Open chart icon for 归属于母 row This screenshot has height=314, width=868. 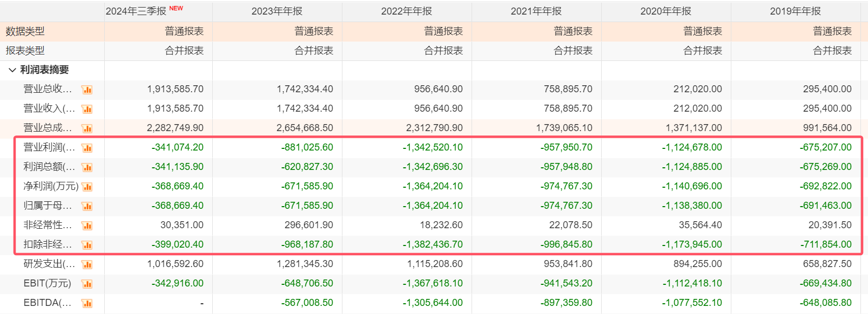(x=87, y=206)
